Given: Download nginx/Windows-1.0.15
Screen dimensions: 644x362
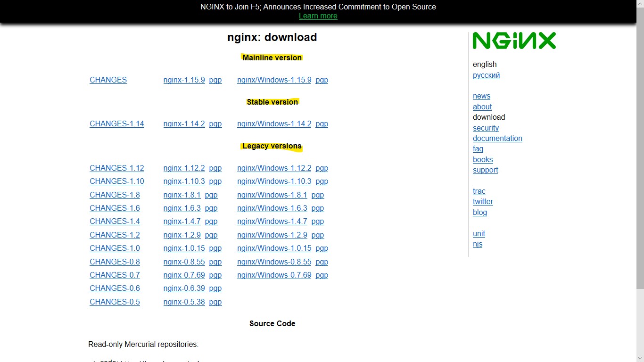Looking at the screenshot, I should click(x=274, y=248).
